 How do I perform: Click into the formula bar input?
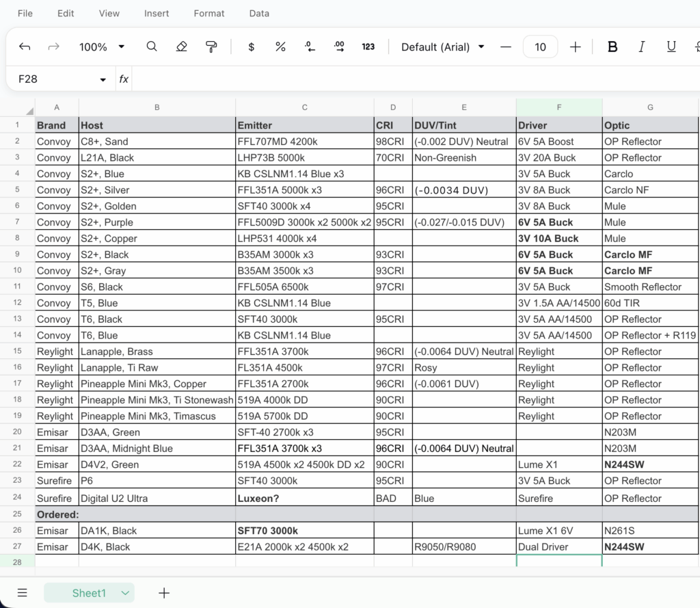click(x=415, y=79)
